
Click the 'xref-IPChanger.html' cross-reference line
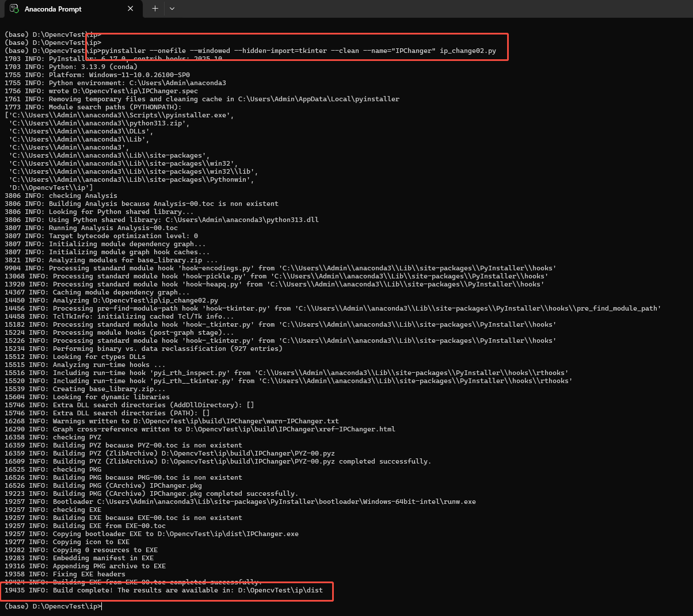point(200,429)
